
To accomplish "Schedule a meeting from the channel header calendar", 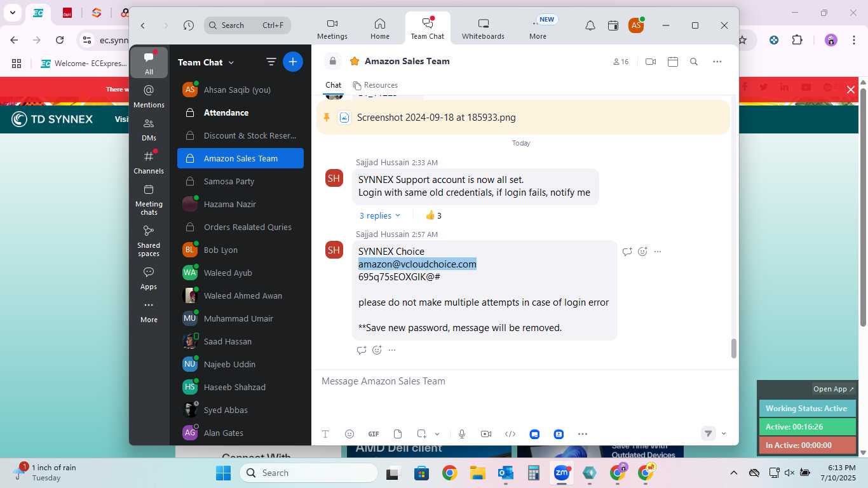I will (673, 62).
